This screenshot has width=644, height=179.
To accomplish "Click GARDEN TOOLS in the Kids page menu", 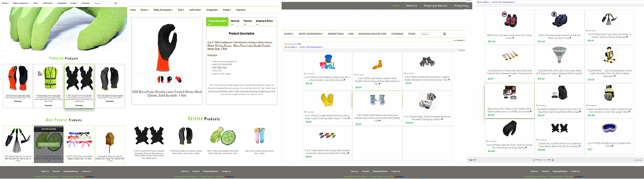I will (x=336, y=34).
